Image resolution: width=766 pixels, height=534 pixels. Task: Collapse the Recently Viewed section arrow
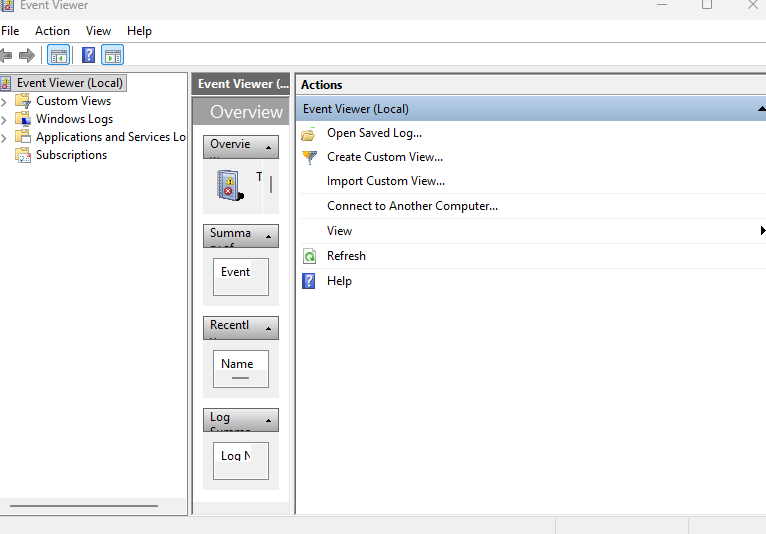(269, 329)
